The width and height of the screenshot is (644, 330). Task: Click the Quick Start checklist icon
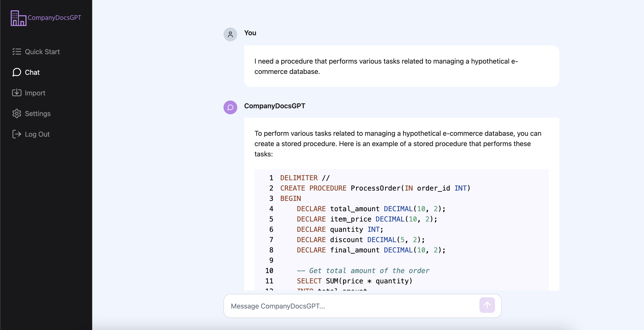point(17,52)
